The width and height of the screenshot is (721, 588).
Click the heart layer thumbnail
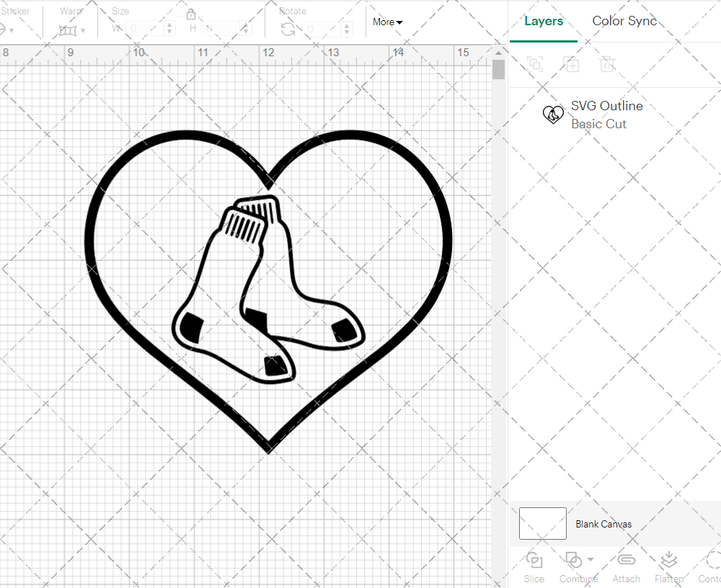tap(553, 115)
